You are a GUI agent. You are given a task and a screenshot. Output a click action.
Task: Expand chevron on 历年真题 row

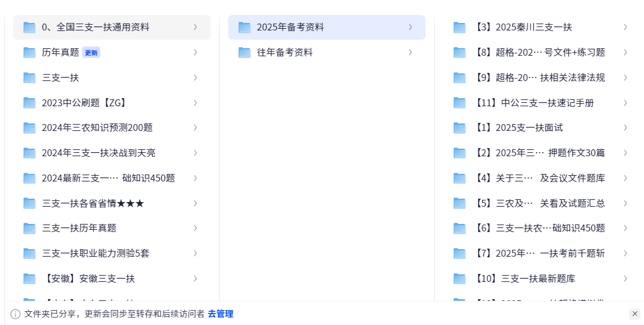(x=196, y=52)
